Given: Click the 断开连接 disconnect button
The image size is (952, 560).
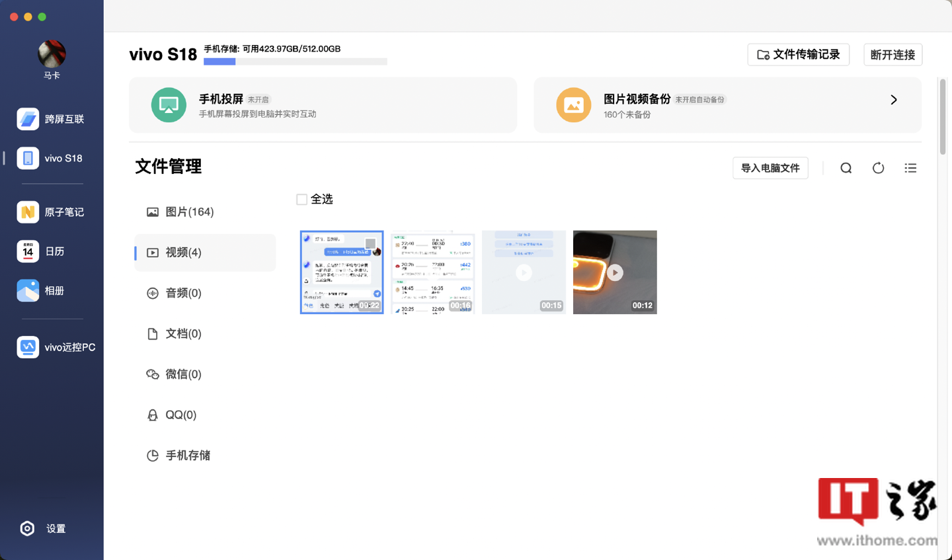Looking at the screenshot, I should (893, 55).
